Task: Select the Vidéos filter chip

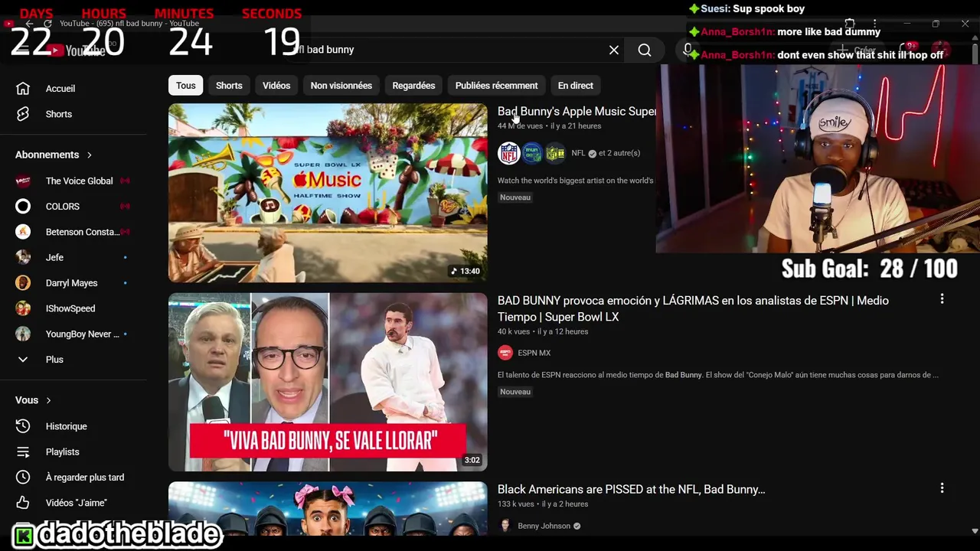Action: (276, 86)
